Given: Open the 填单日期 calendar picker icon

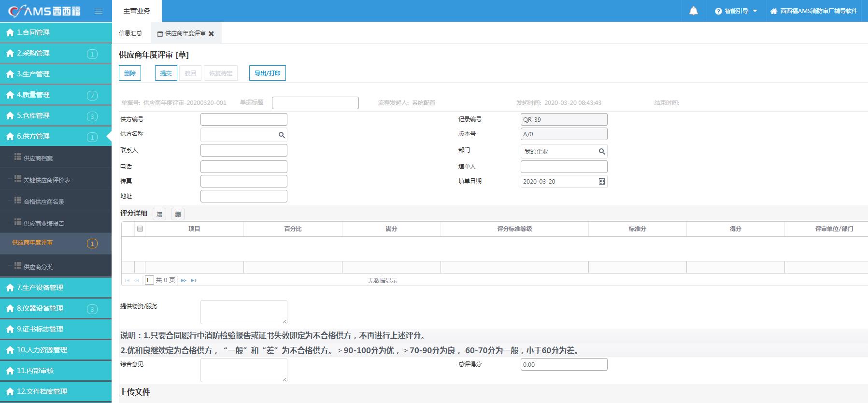Looking at the screenshot, I should tap(602, 181).
